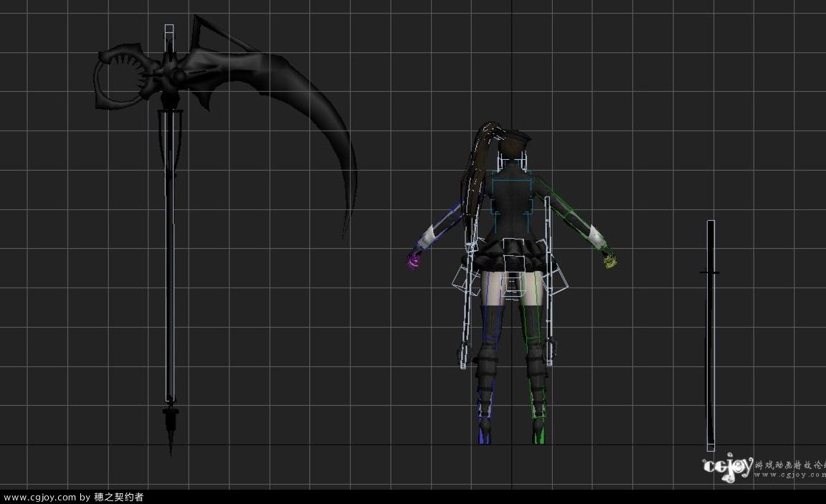826x504 pixels.
Task: Select the yellow hand bone wireframe
Action: [x=609, y=261]
